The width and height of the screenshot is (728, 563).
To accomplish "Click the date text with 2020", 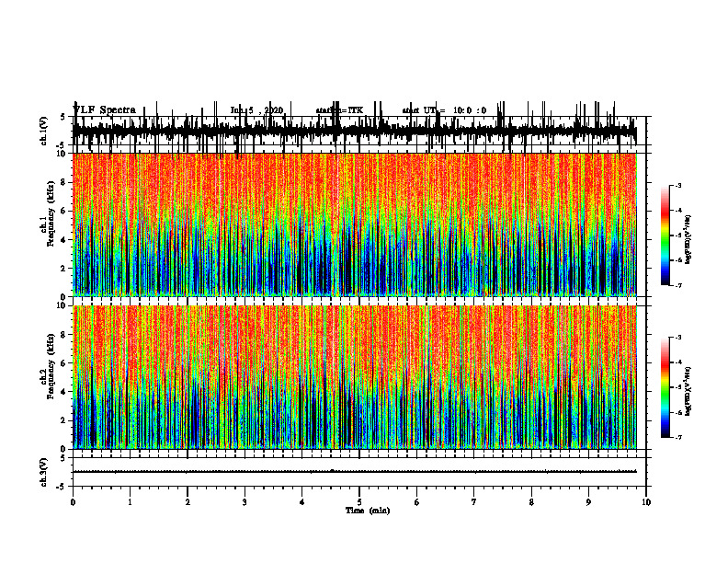I will (256, 110).
